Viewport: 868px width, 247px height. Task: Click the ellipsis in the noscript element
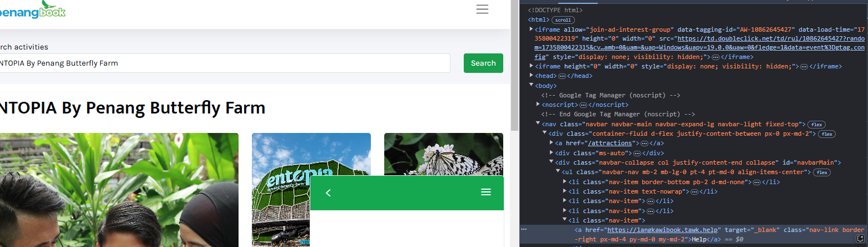pyautogui.click(x=583, y=105)
